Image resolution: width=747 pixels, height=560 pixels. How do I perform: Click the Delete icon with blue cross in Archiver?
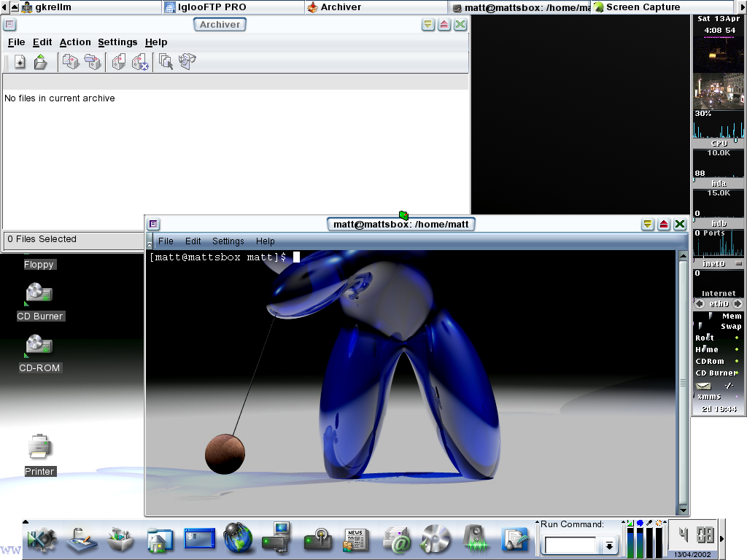tap(140, 62)
